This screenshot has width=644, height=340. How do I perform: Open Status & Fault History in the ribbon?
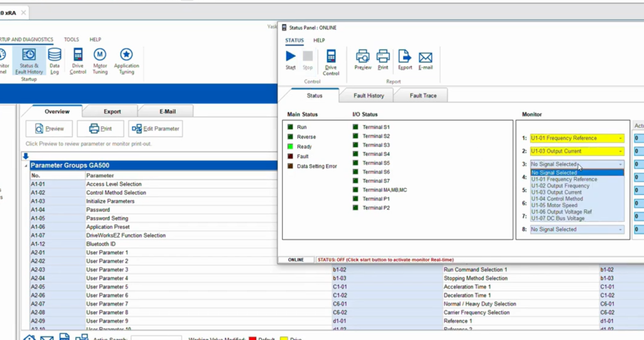point(29,60)
